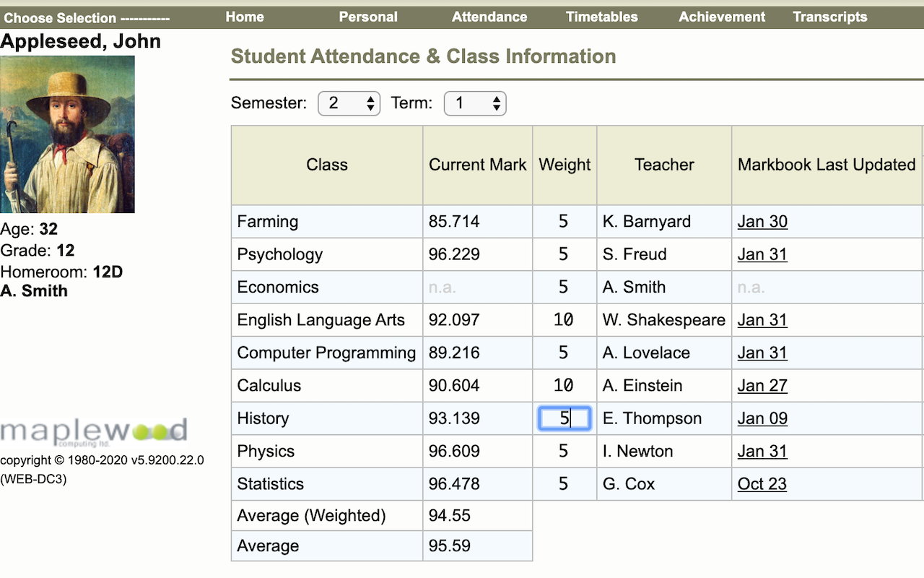Click Calculus markbook date Jan 27
Screen dimensions: 924x578
click(762, 386)
